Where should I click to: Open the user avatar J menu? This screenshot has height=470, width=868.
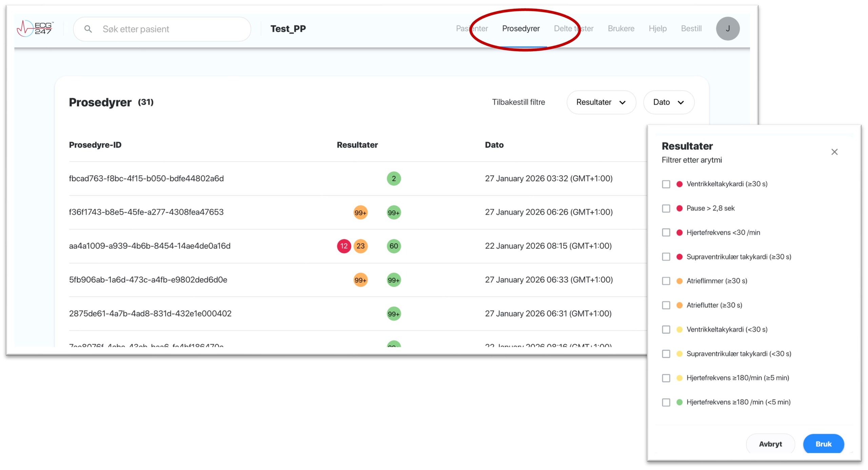coord(727,29)
